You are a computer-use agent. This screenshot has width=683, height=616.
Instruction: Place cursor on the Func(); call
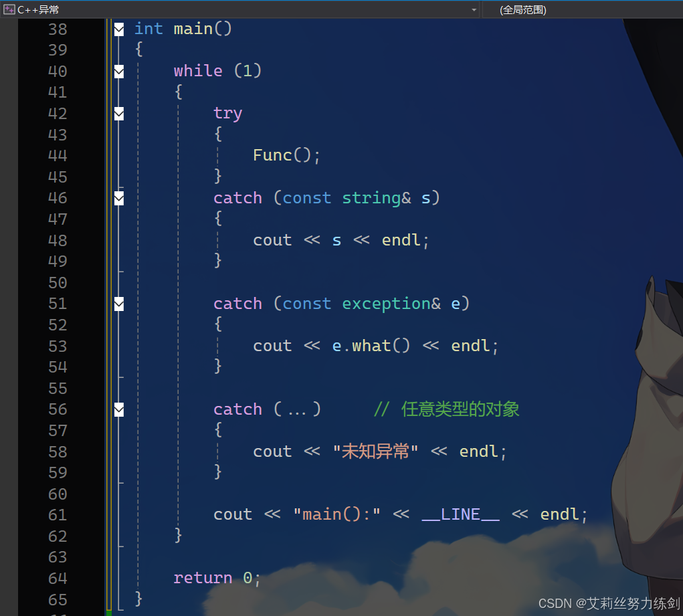[286, 156]
